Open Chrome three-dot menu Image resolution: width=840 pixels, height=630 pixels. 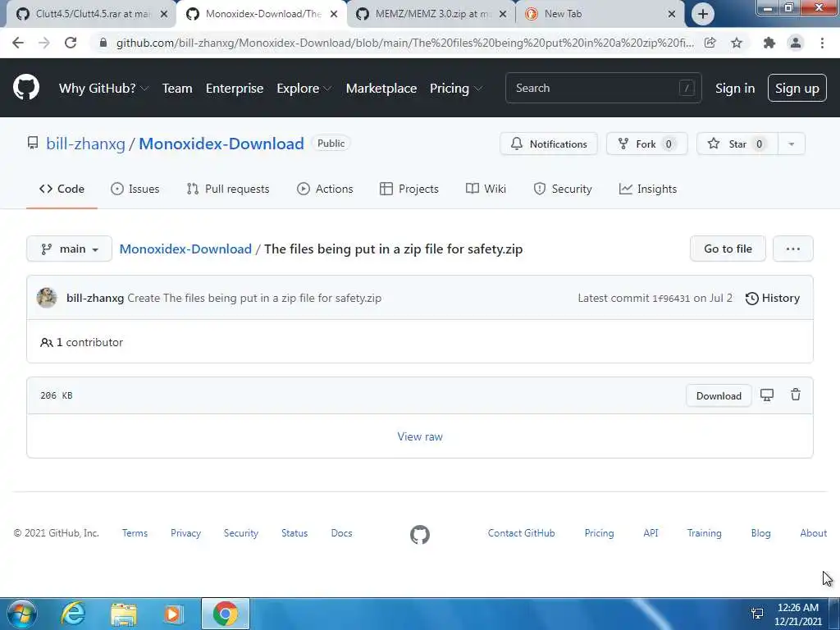[x=822, y=43]
